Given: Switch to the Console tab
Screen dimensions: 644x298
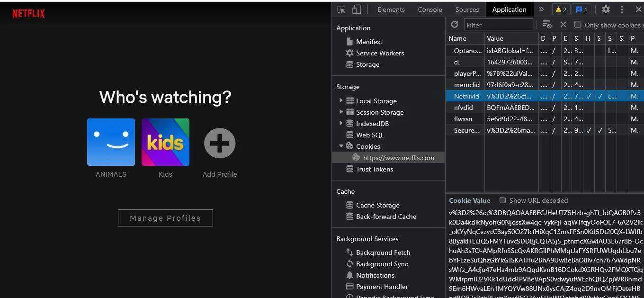Looking at the screenshot, I should tap(430, 9).
